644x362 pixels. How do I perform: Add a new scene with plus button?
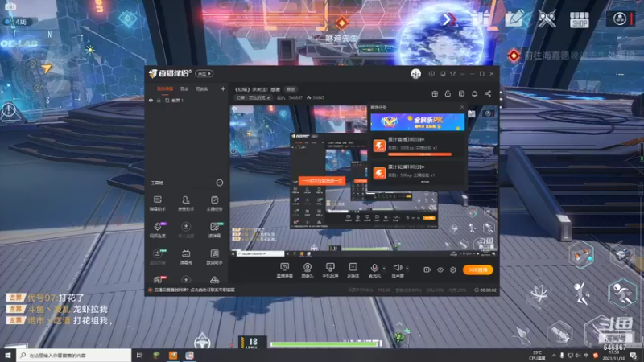pyautogui.click(x=223, y=88)
